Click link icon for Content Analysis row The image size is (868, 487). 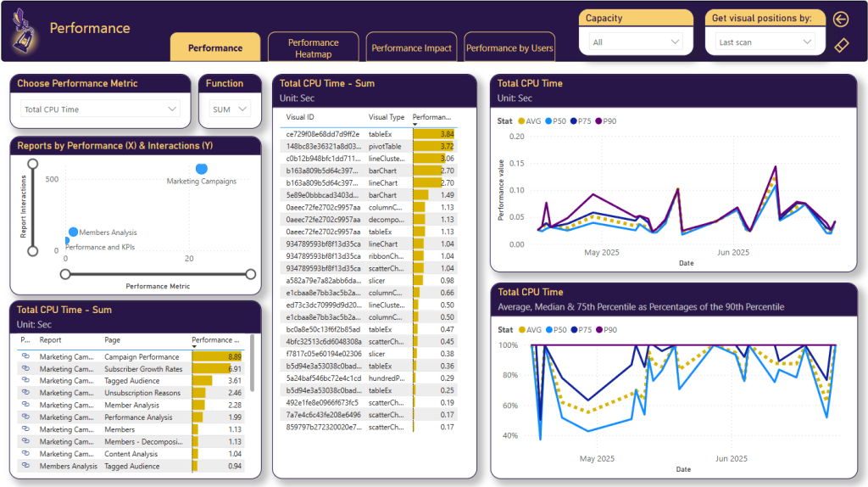click(25, 454)
